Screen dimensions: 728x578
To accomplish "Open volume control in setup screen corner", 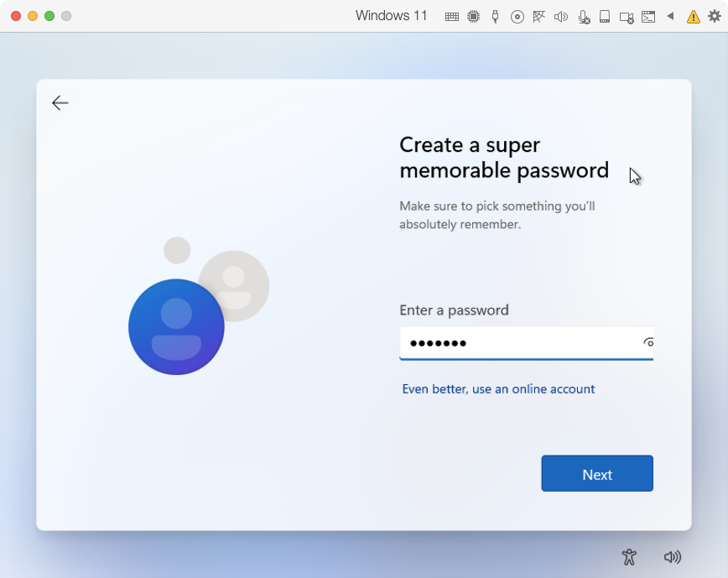I will click(673, 557).
